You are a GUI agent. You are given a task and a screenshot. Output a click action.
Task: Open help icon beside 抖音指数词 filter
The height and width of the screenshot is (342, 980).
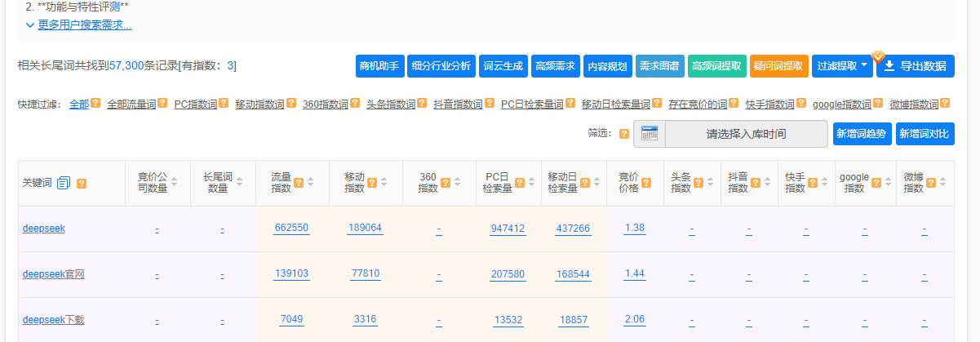[x=489, y=104]
